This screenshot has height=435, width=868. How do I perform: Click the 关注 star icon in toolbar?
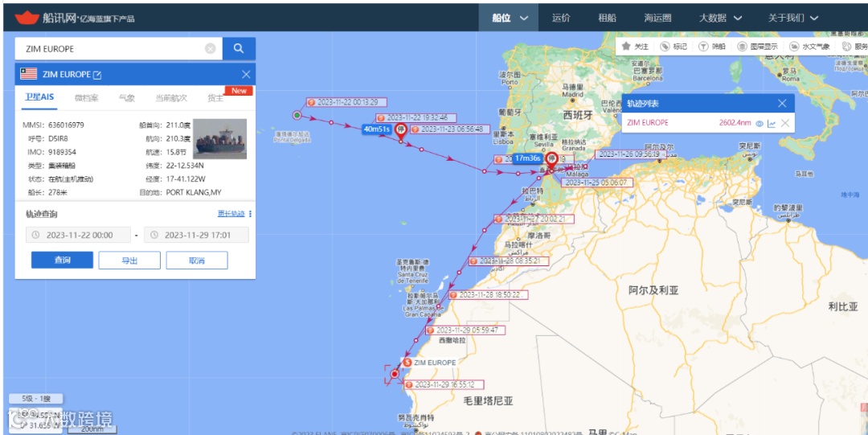tap(626, 47)
